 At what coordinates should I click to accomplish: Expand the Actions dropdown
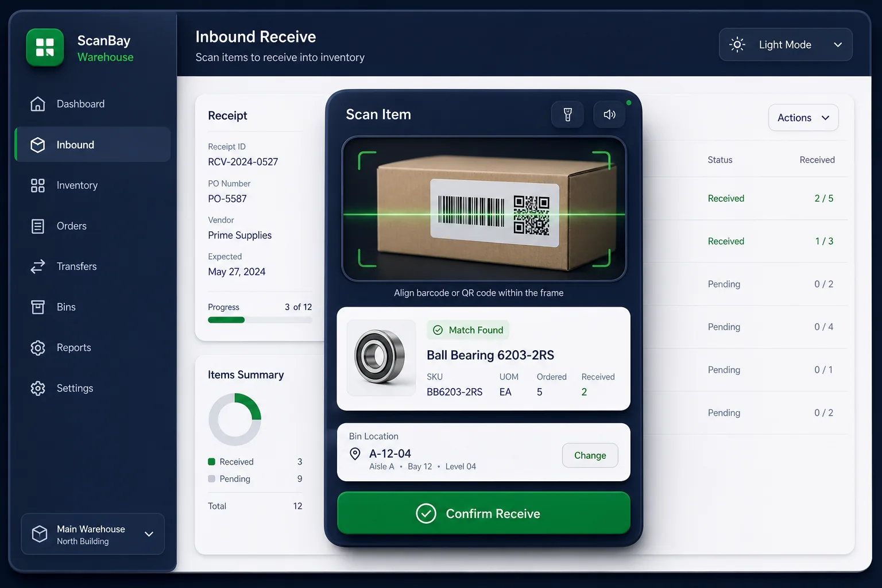(x=803, y=118)
